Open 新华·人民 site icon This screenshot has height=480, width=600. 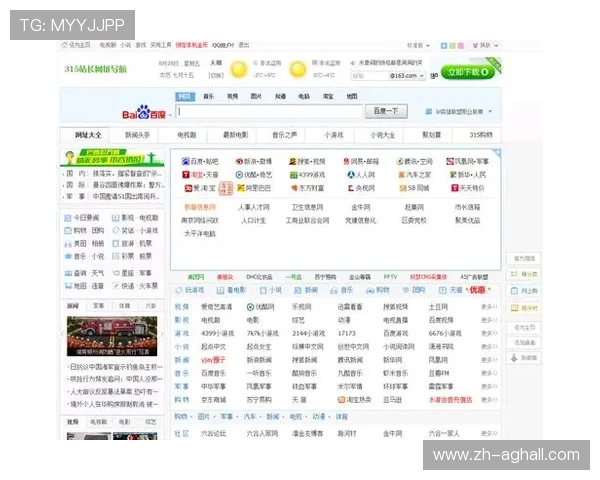(453, 175)
